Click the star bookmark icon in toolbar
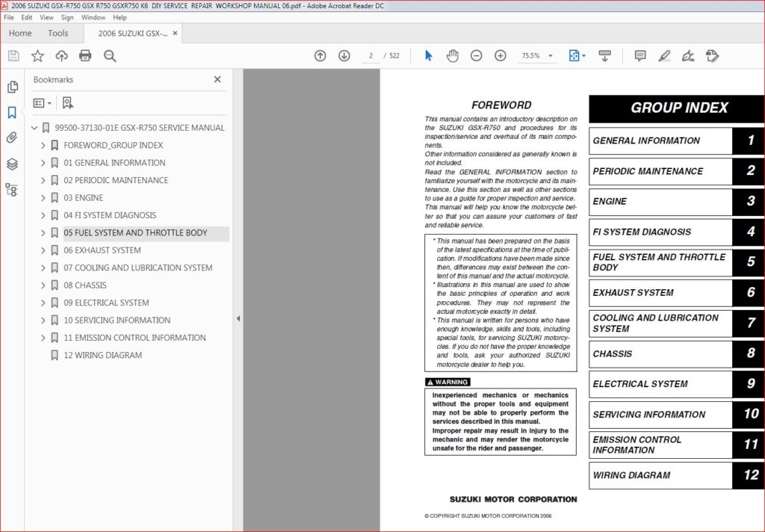The width and height of the screenshot is (765, 532). coord(37,55)
